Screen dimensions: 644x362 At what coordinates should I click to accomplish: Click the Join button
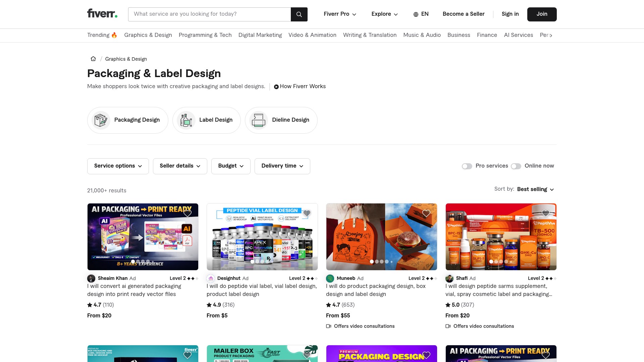point(542,14)
